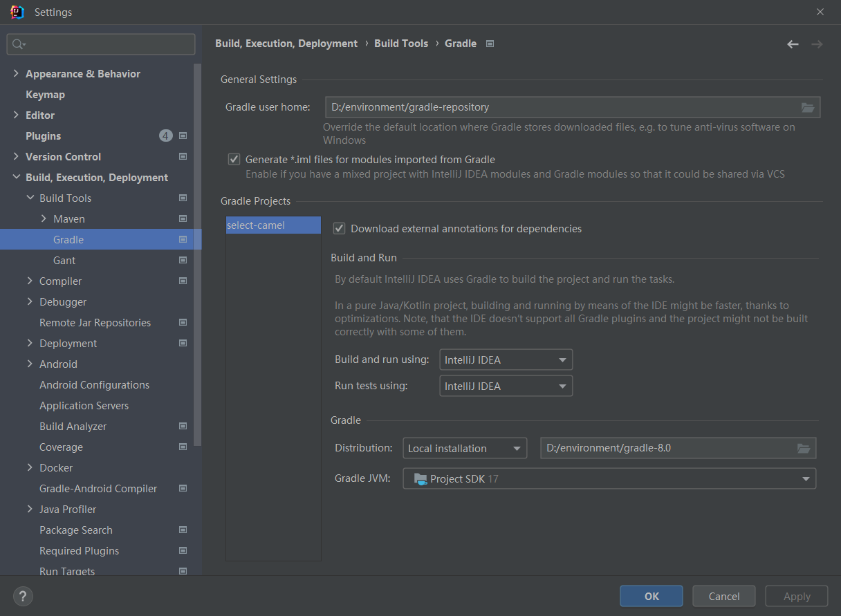Screen dimensions: 841x616
Task: Click project icon beside Gradle tree row
Action: (x=183, y=239)
